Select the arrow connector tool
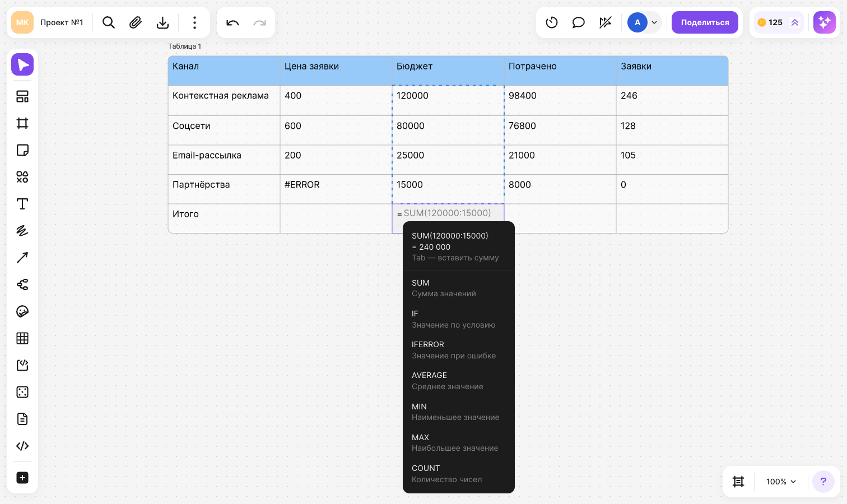This screenshot has width=847, height=504. (22, 258)
